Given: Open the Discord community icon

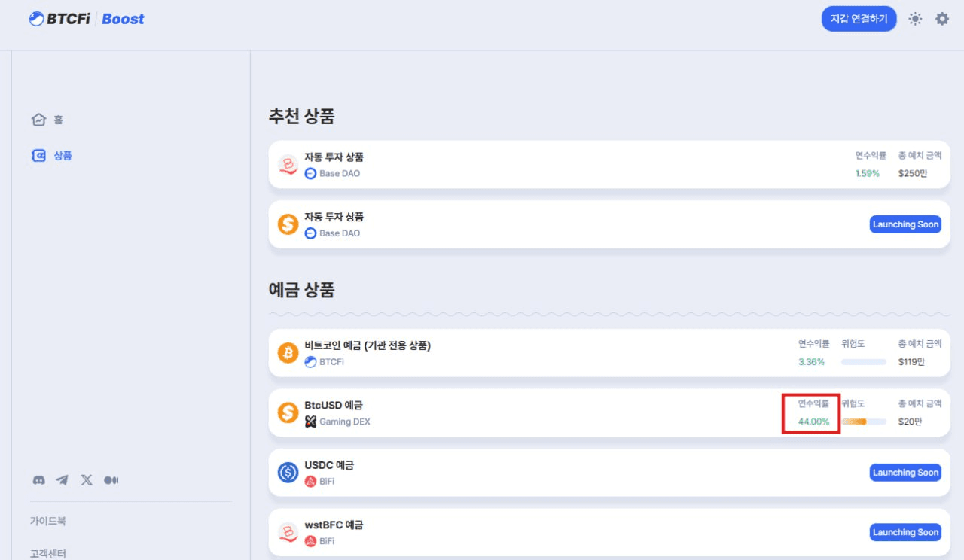Looking at the screenshot, I should (x=38, y=480).
